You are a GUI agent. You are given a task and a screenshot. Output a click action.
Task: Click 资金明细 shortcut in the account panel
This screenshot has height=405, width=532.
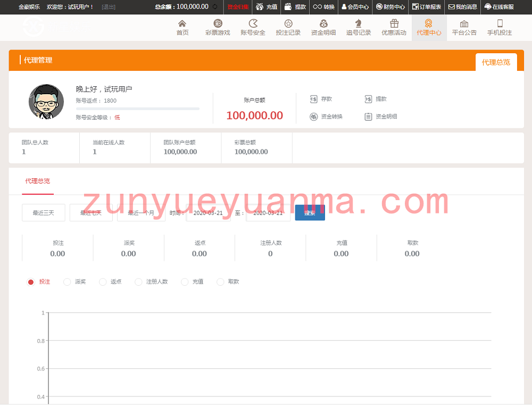(x=381, y=117)
